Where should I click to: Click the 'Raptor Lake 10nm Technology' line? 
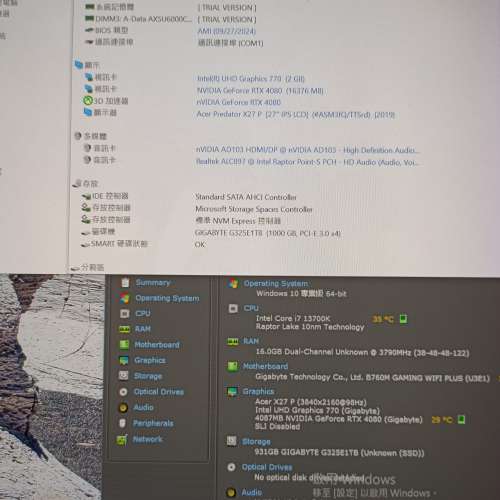click(310, 327)
